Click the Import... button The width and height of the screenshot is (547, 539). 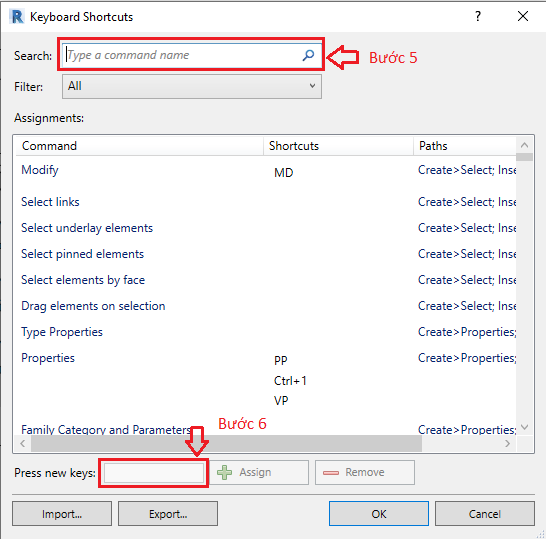(62, 514)
